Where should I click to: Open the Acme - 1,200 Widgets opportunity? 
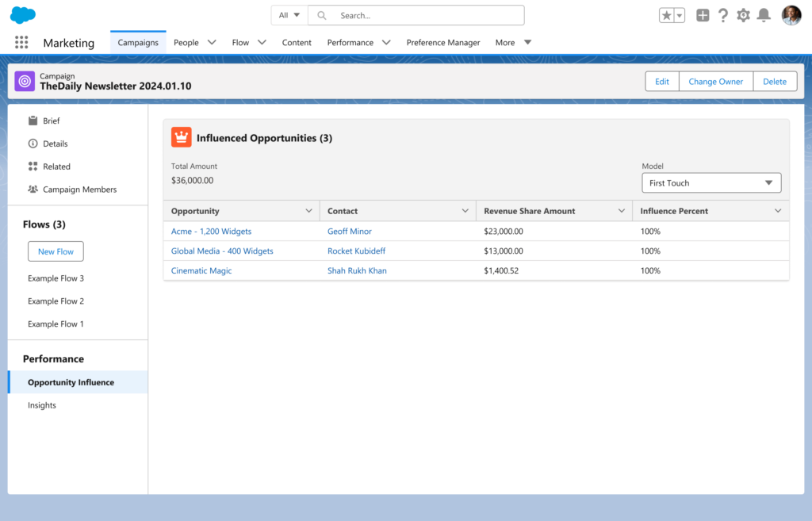[211, 232]
